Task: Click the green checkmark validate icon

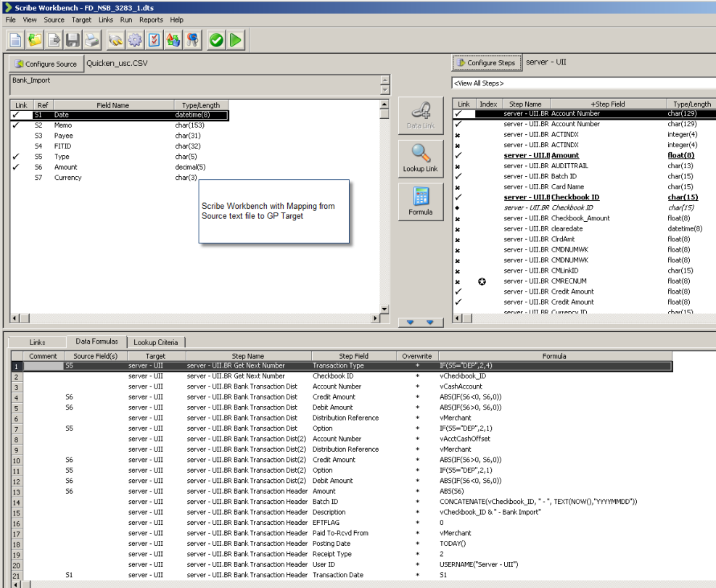Action: (216, 40)
